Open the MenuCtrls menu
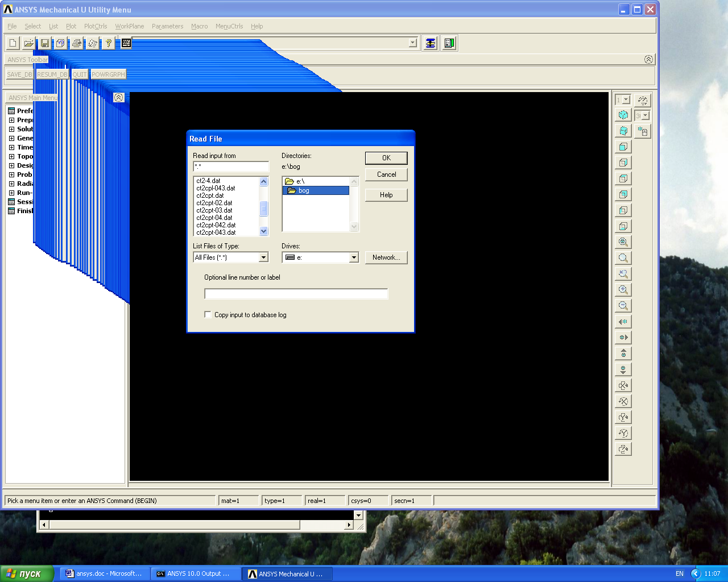This screenshot has height=582, width=728. tap(229, 26)
